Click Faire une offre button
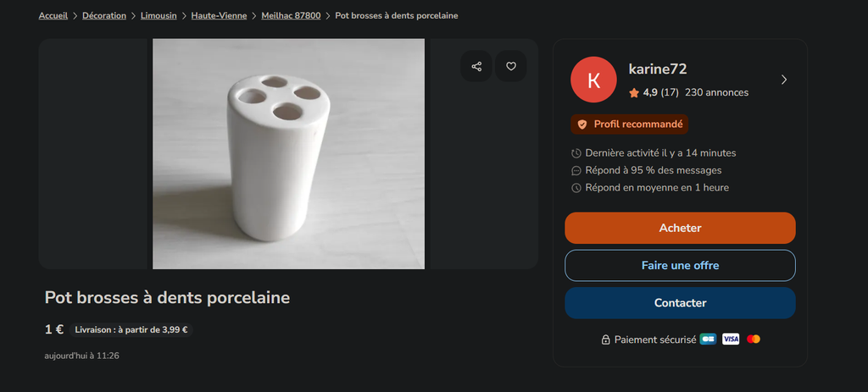 tap(680, 265)
